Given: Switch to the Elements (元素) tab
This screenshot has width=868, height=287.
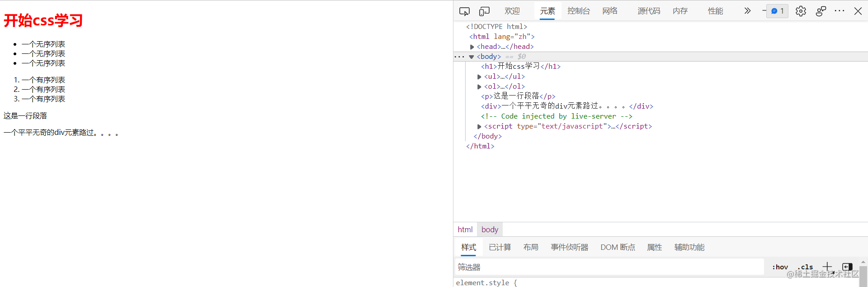Looking at the screenshot, I should (x=547, y=11).
